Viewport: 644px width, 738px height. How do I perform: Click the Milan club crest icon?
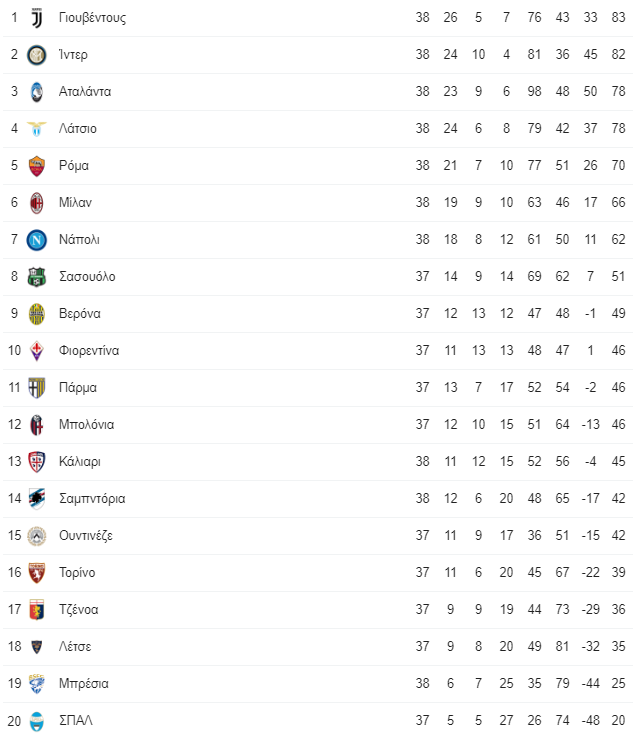tap(37, 203)
